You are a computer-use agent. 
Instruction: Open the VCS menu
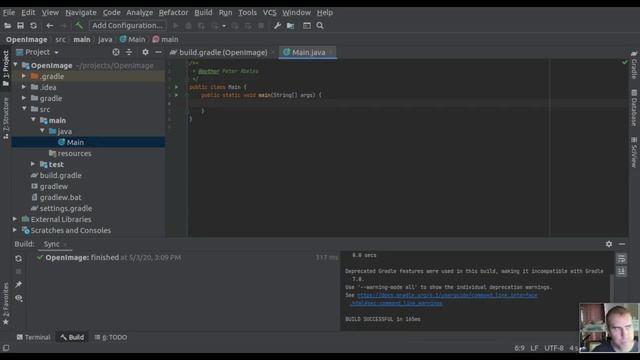[269, 13]
